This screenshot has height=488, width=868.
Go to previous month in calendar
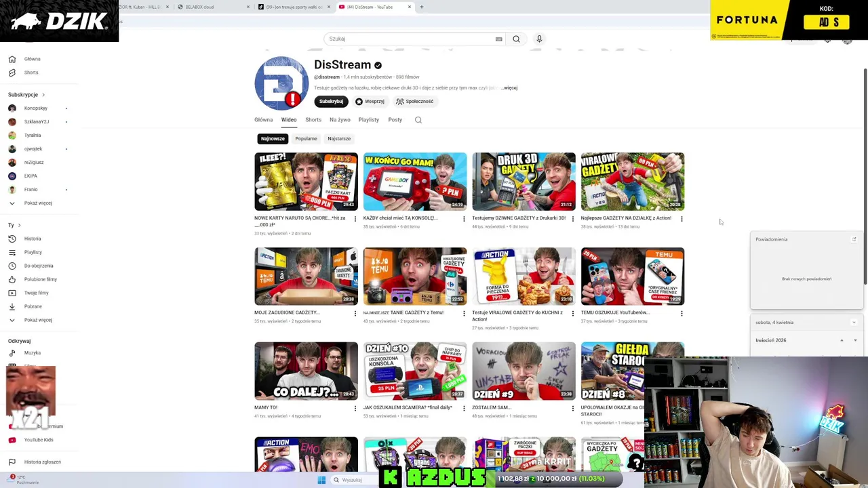click(842, 340)
